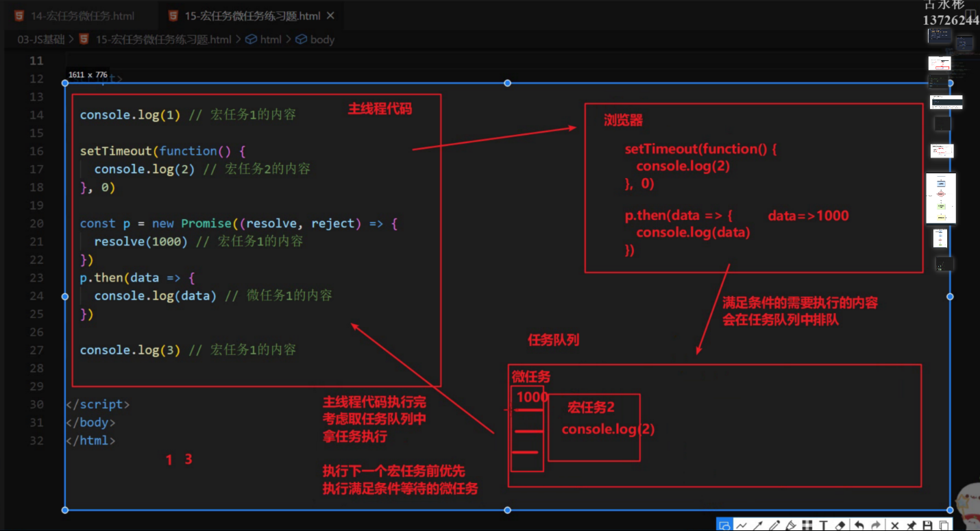The image size is (980, 531).
Task: Click the bottom-center selection resize handle
Action: click(508, 510)
